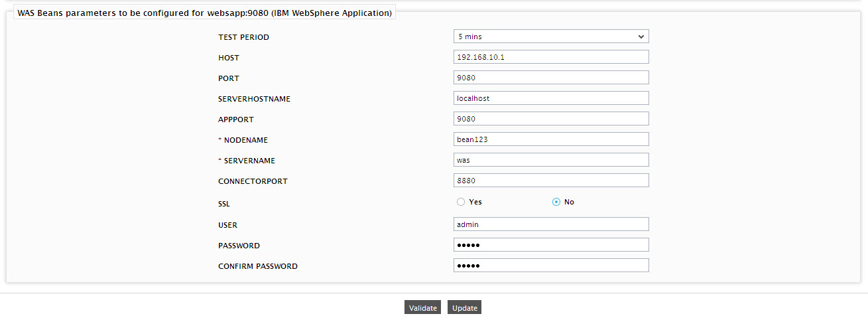Image resolution: width=868 pixels, height=318 pixels.
Task: Focus the PASSWORD input field
Action: (551, 245)
